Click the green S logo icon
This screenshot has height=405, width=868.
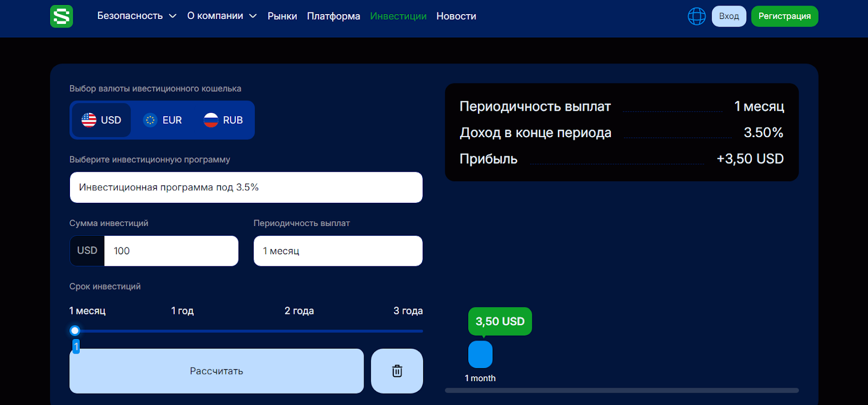[x=61, y=16]
